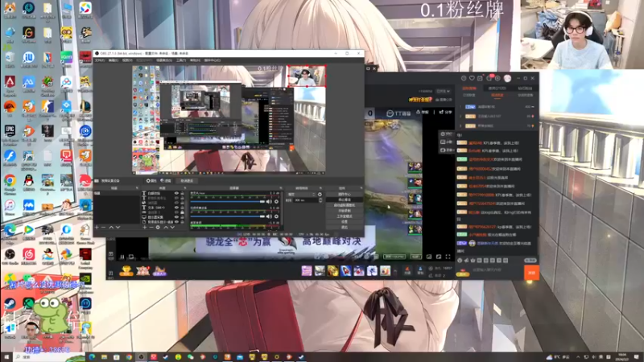This screenshot has width=644, height=362.
Task: Open settings gear of first mixer channel
Action: pos(276,202)
